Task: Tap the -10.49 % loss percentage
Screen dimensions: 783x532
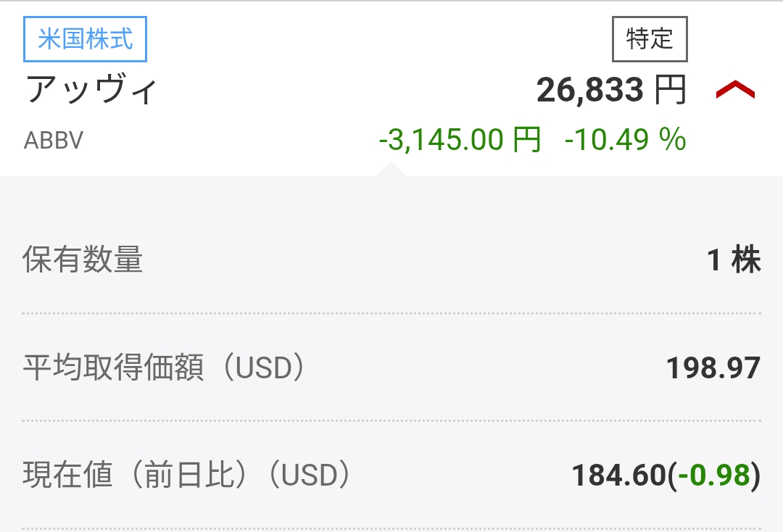Action: [x=625, y=139]
